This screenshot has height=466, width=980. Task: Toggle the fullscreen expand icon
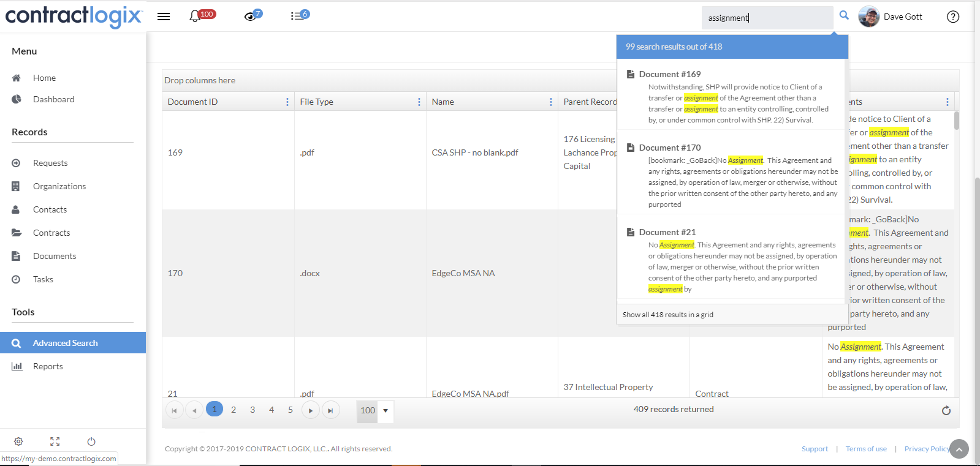[x=55, y=442]
